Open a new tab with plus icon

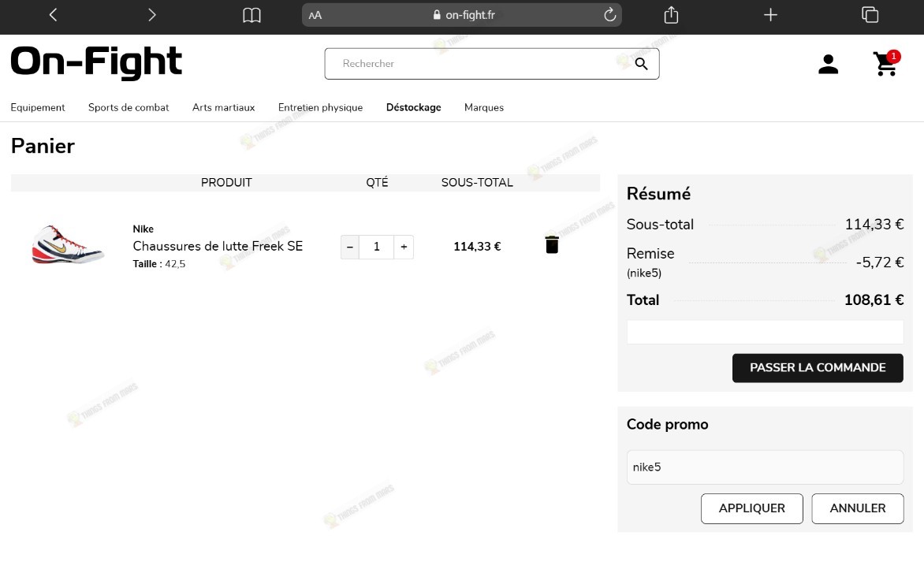tap(770, 15)
